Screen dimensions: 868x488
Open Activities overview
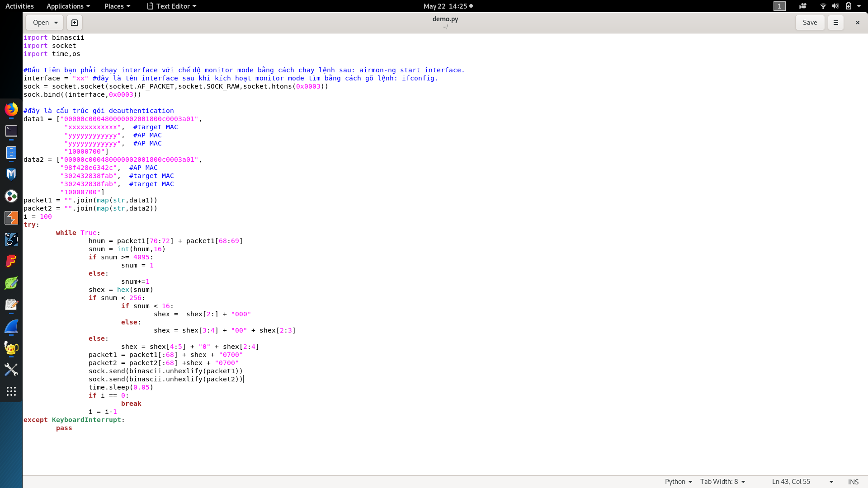[19, 6]
